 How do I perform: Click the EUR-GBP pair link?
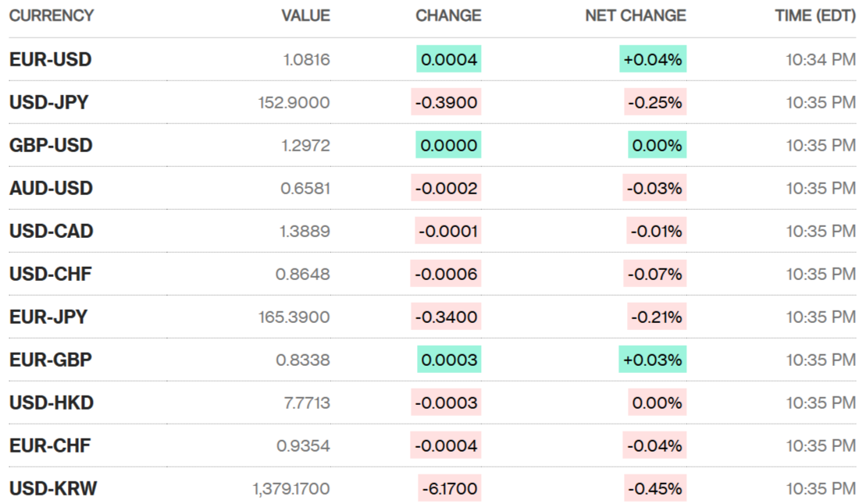50,360
